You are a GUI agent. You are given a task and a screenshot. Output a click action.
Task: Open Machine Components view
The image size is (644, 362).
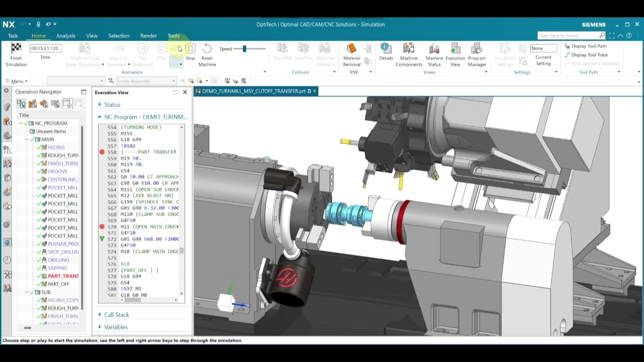(409, 48)
